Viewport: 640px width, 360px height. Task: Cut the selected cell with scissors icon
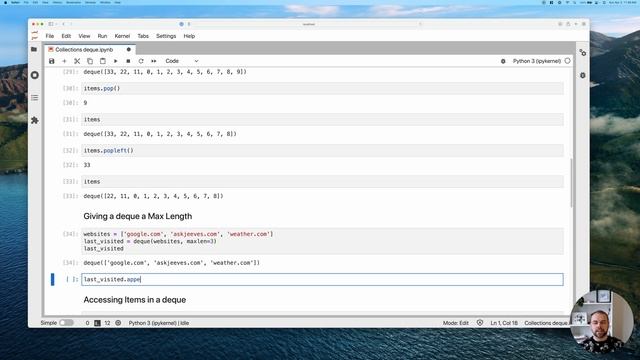[77, 61]
